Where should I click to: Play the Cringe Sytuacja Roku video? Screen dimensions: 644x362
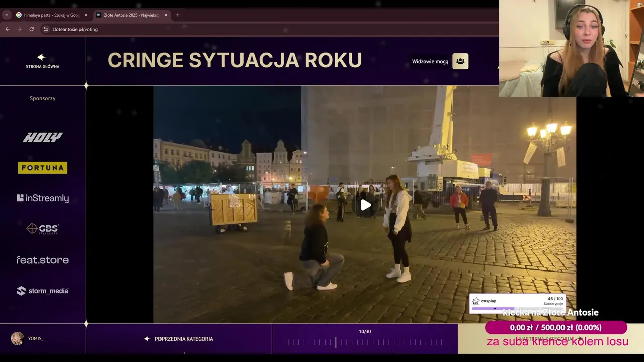[x=366, y=205]
